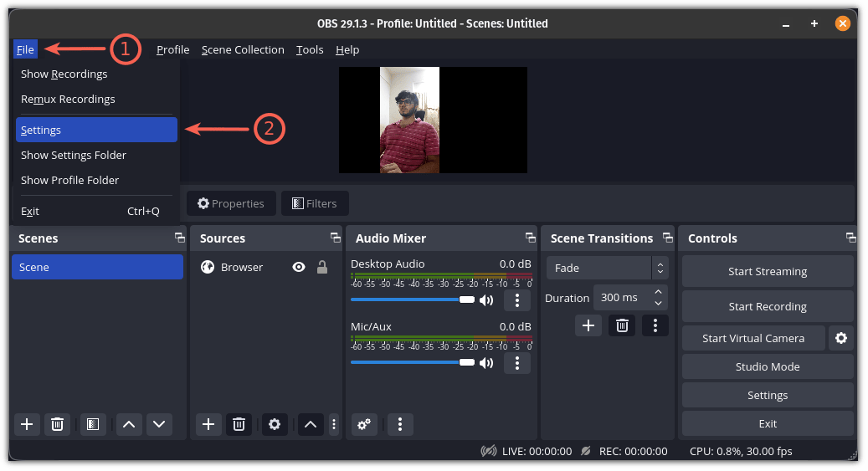Image resolution: width=868 pixels, height=471 pixels.
Task: Click the Start Recording button
Action: coord(768,307)
